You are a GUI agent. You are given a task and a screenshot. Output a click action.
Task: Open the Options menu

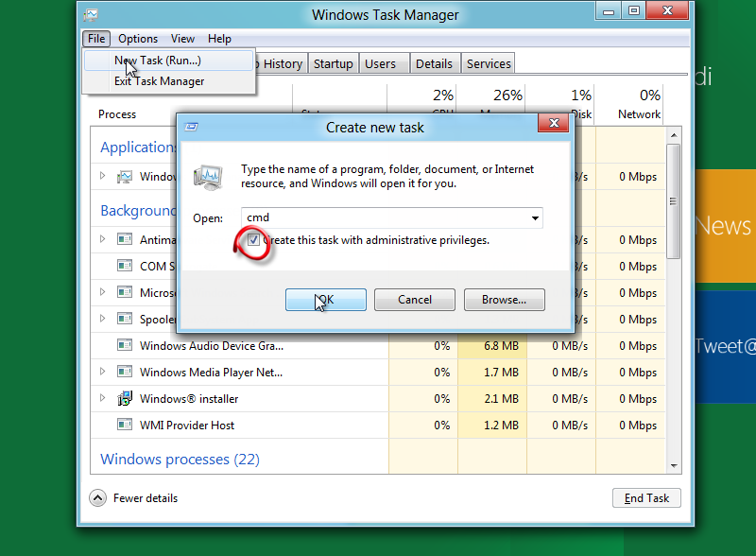point(138,39)
